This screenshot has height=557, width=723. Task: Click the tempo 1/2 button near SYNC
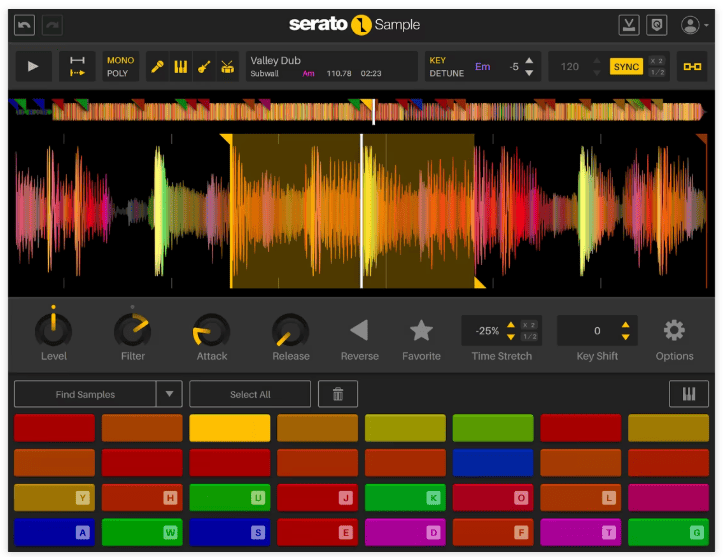[657, 72]
